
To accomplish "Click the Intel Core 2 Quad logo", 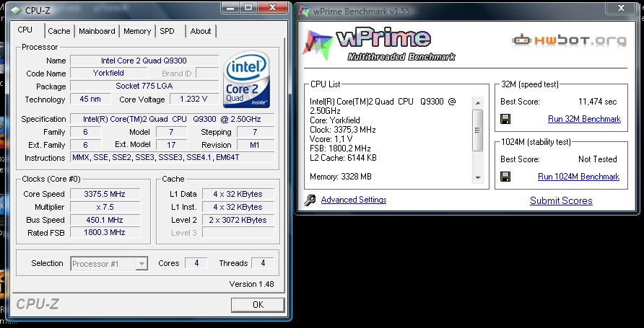I will (246, 79).
